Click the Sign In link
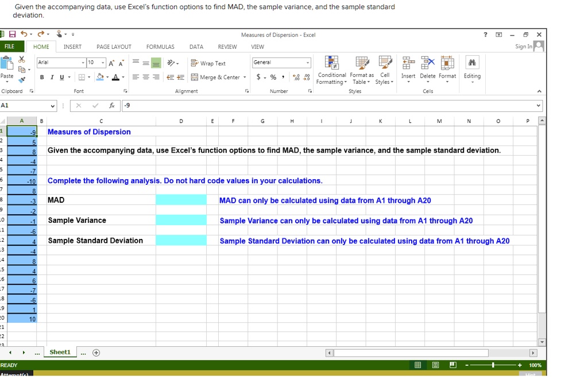The width and height of the screenshot is (588, 379). [524, 47]
